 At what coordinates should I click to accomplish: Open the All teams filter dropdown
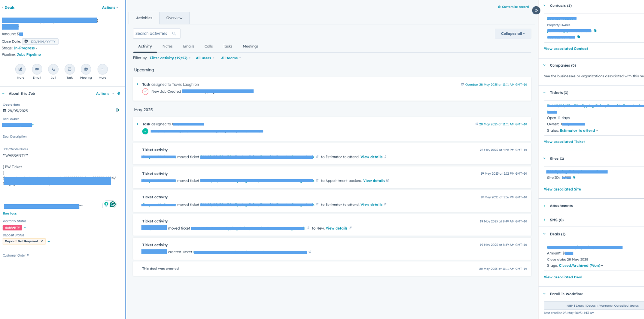[231, 58]
